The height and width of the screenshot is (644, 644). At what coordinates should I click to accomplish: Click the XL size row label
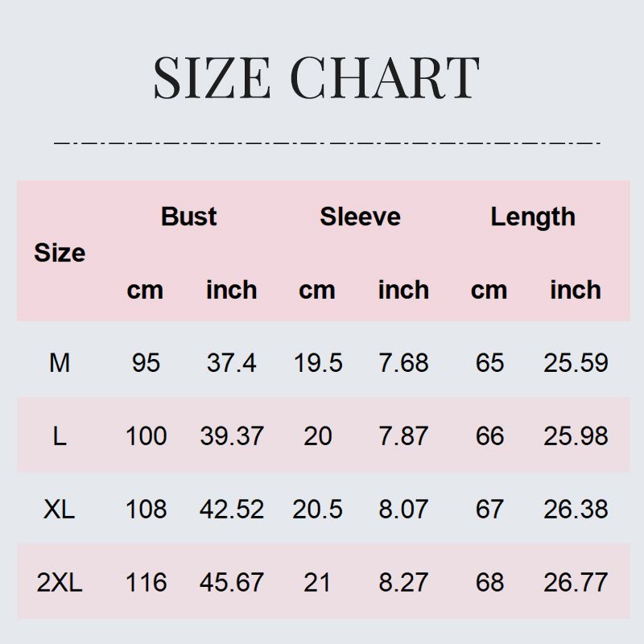click(60, 509)
